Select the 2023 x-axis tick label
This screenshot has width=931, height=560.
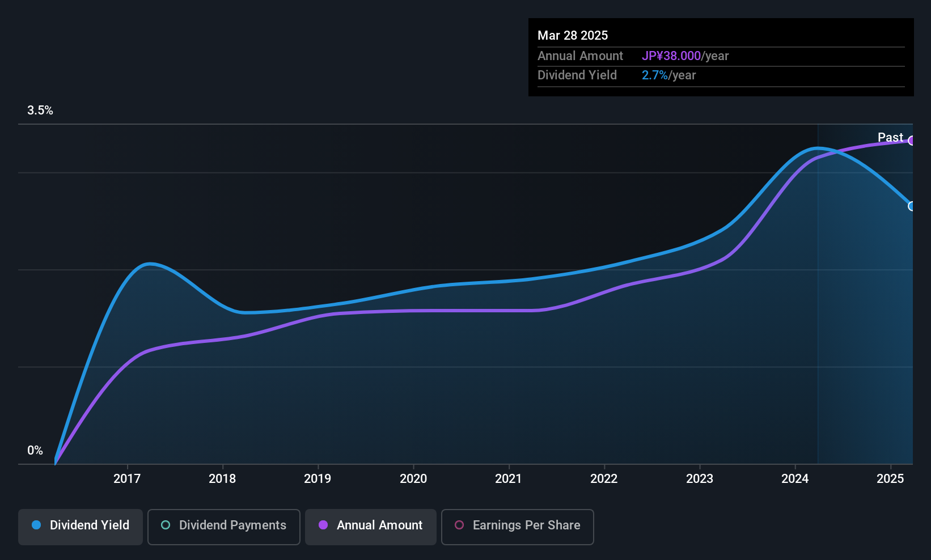pyautogui.click(x=700, y=479)
